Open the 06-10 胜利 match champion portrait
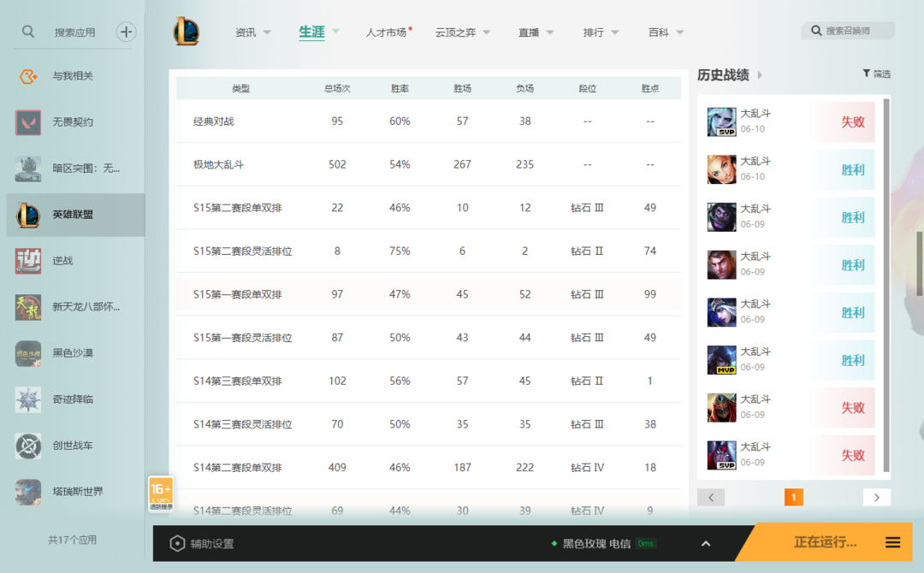 (x=721, y=169)
